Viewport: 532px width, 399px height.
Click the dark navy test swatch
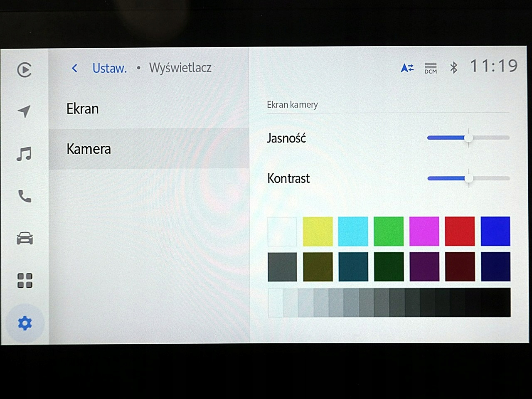point(495,267)
